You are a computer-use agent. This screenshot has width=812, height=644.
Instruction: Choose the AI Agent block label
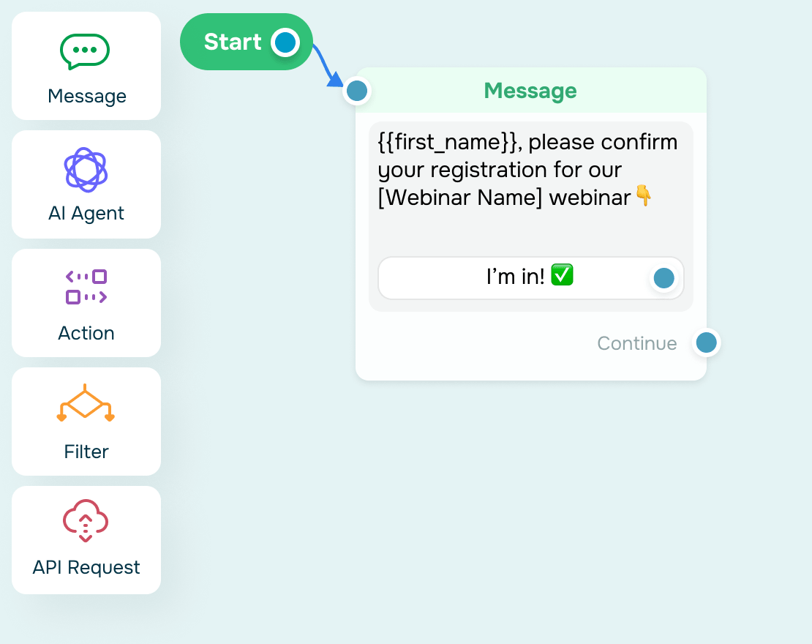pos(86,213)
